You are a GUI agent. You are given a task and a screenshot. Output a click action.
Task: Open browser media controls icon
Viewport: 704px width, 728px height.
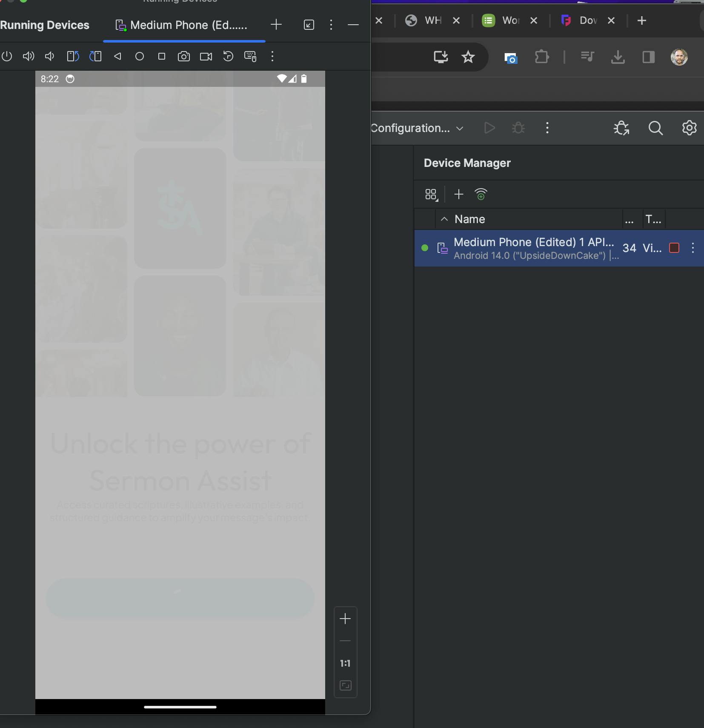[587, 57]
